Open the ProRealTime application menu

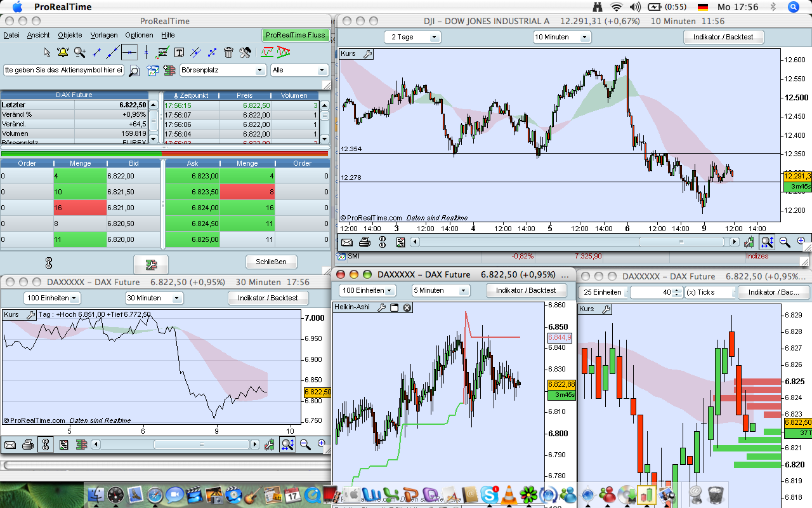[63, 7]
